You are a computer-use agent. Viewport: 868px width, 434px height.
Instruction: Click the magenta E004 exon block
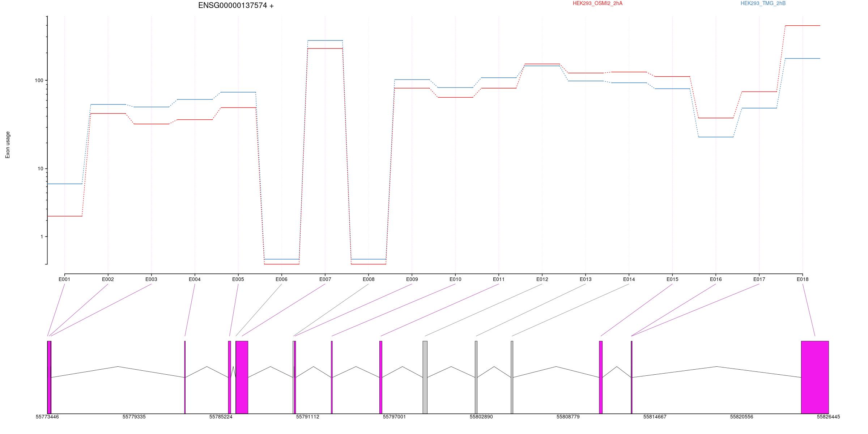click(x=185, y=377)
